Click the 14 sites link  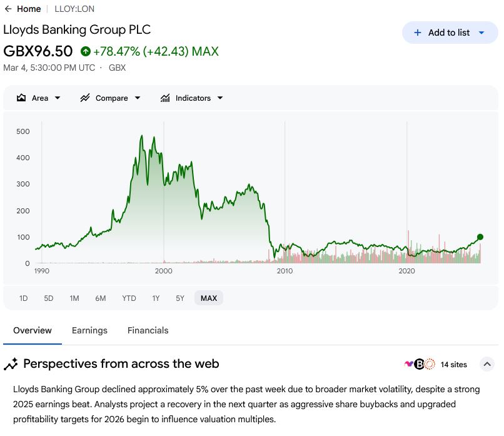click(x=453, y=364)
